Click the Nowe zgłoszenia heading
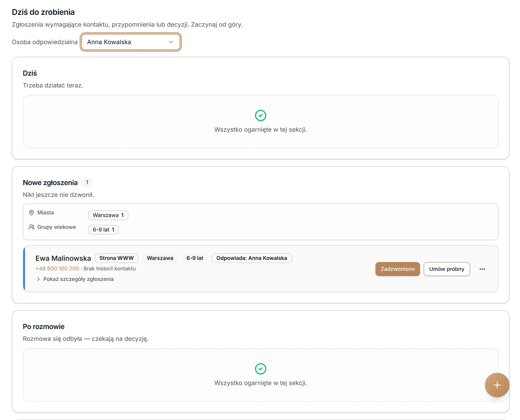The image size is (520, 420). click(50, 183)
